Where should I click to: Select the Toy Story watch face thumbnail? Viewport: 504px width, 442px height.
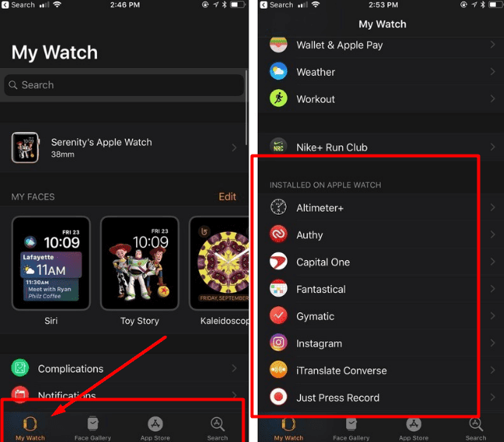pos(140,263)
